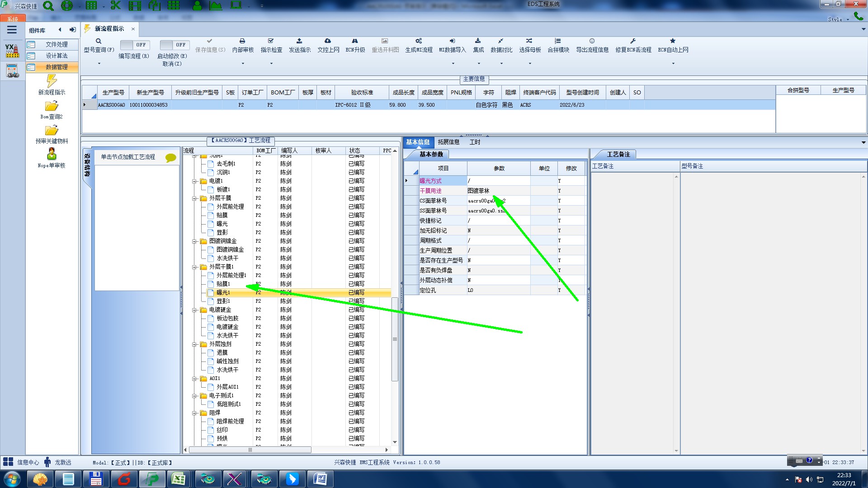Click 修复ECN丢流程 wrench icon
868x488 pixels.
[633, 41]
